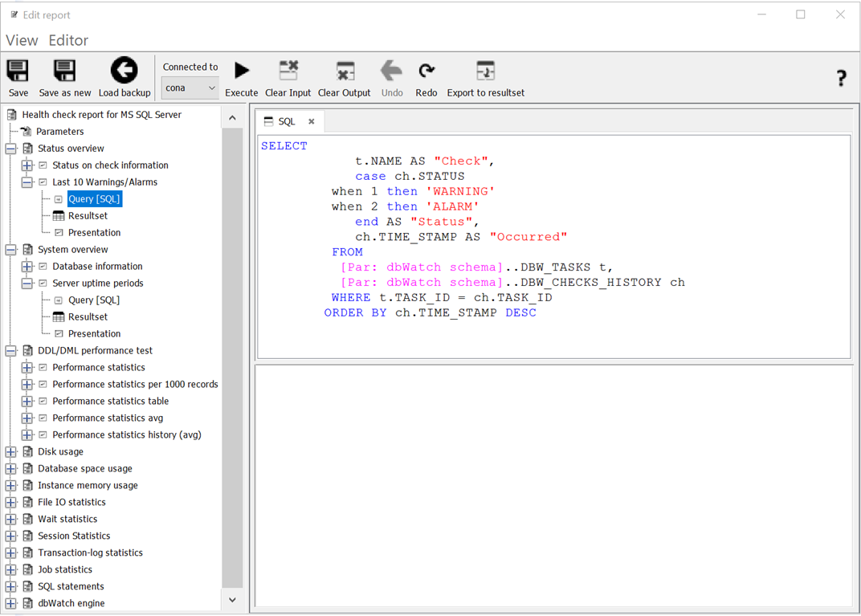Open help with the question mark icon
Viewport: 861px width, 616px height.
(x=841, y=78)
